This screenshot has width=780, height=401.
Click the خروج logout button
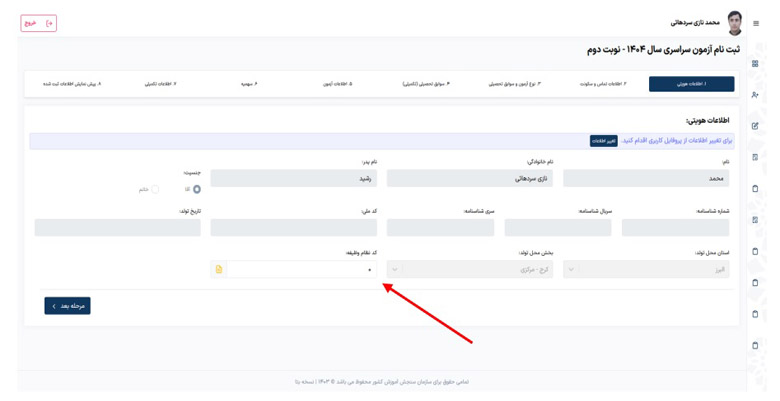38,23
